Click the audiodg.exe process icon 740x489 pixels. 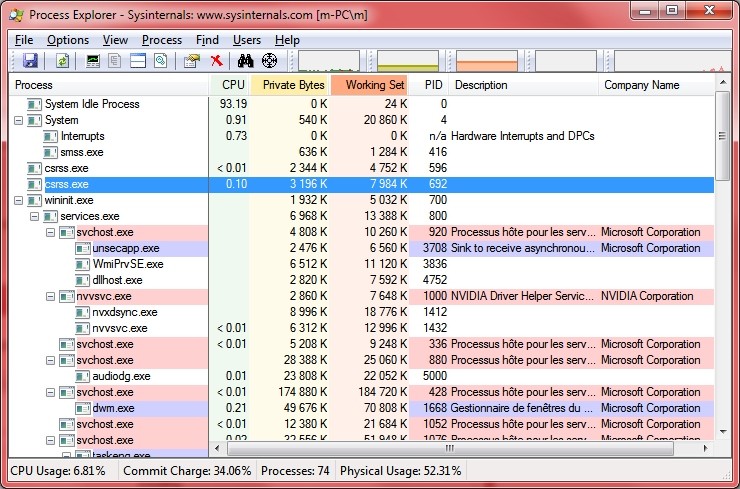(x=83, y=376)
